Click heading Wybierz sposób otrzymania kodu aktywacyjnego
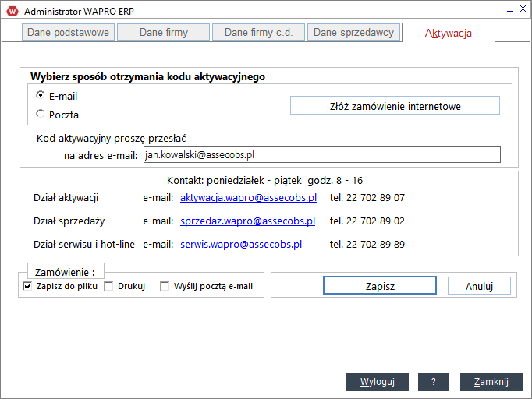This screenshot has width=532, height=399. (148, 77)
